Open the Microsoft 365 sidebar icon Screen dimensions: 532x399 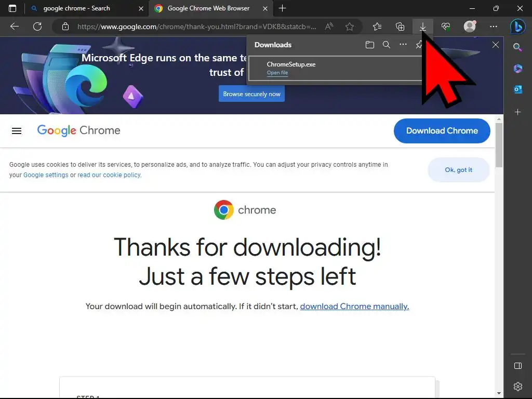(x=517, y=68)
